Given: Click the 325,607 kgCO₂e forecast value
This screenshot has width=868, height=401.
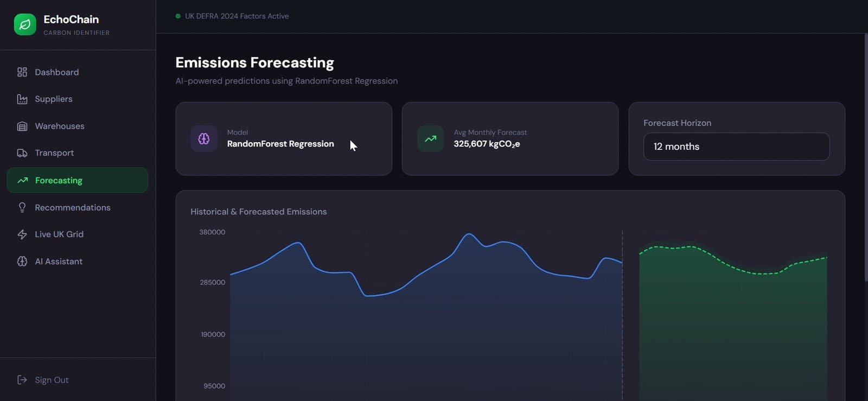Looking at the screenshot, I should (487, 144).
